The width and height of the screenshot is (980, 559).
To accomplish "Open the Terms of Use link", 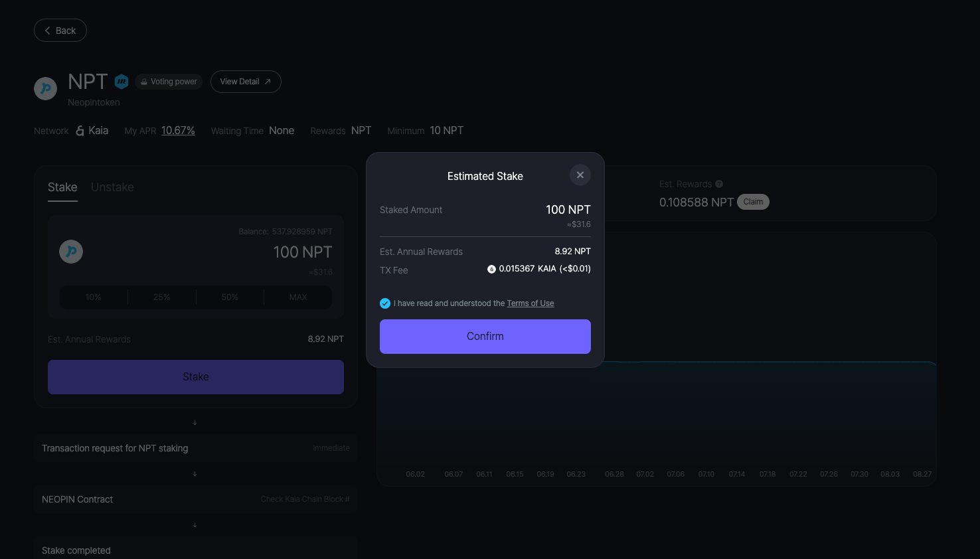I will tap(530, 303).
